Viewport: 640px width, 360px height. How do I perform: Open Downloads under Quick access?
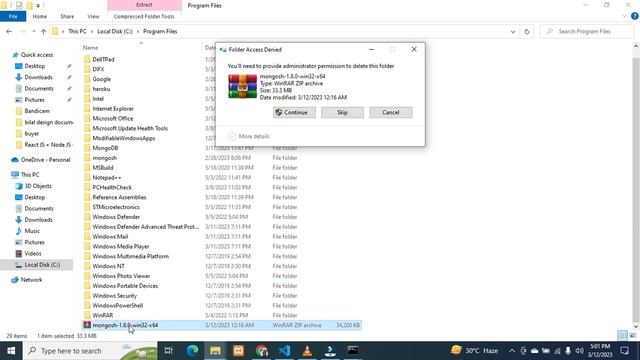coord(38,77)
